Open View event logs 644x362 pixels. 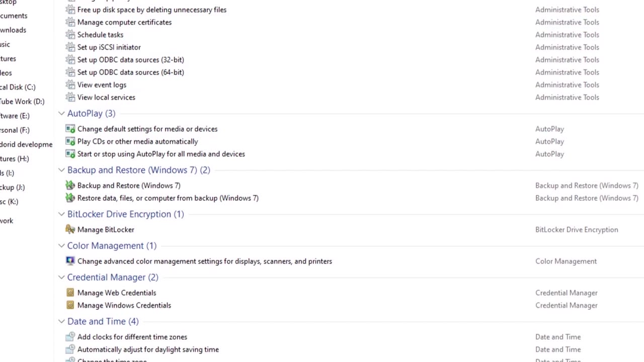(102, 85)
